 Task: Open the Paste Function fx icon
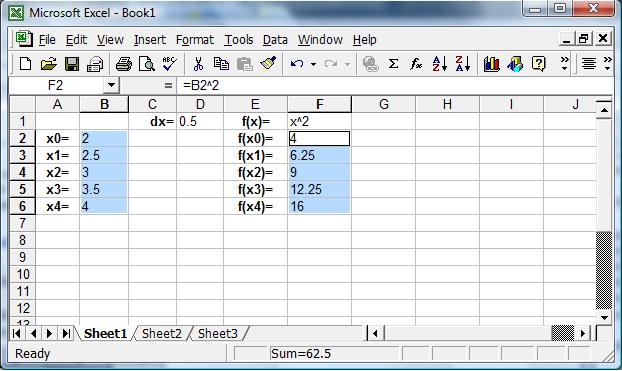point(416,63)
